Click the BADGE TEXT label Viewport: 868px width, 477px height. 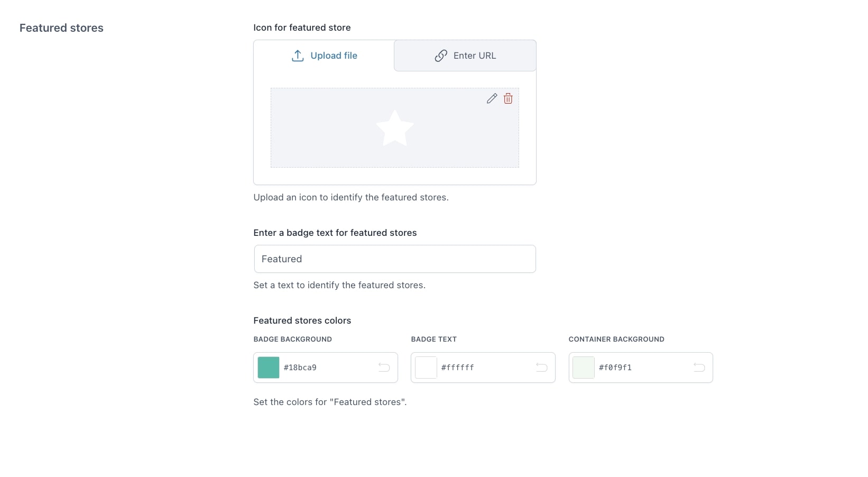point(434,339)
